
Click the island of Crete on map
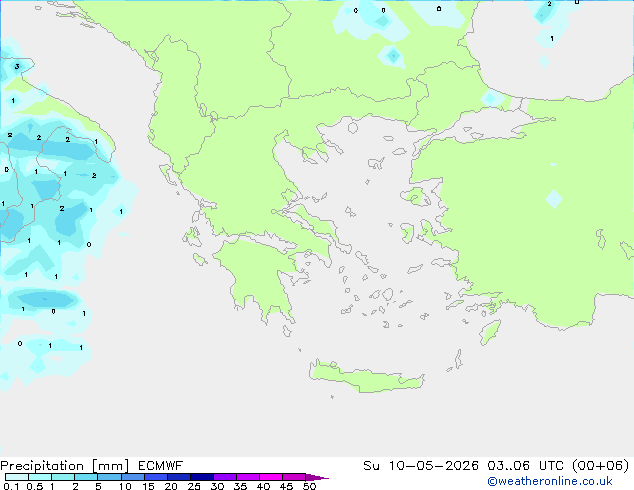tap(366, 378)
